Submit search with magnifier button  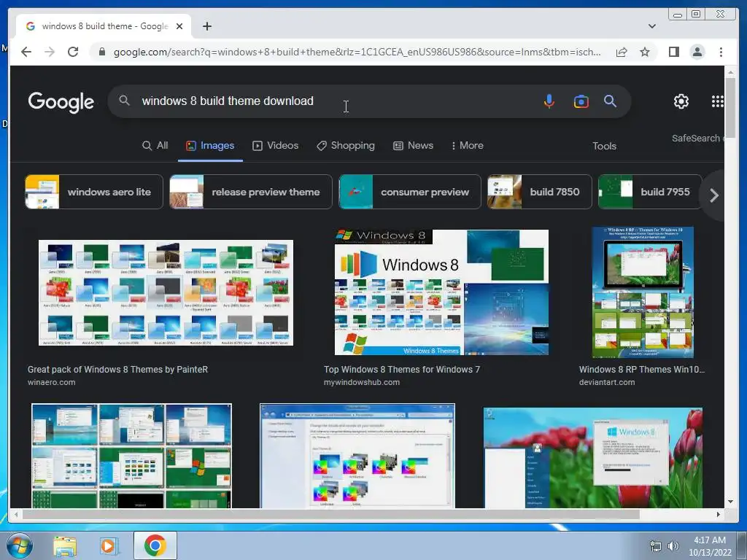610,101
